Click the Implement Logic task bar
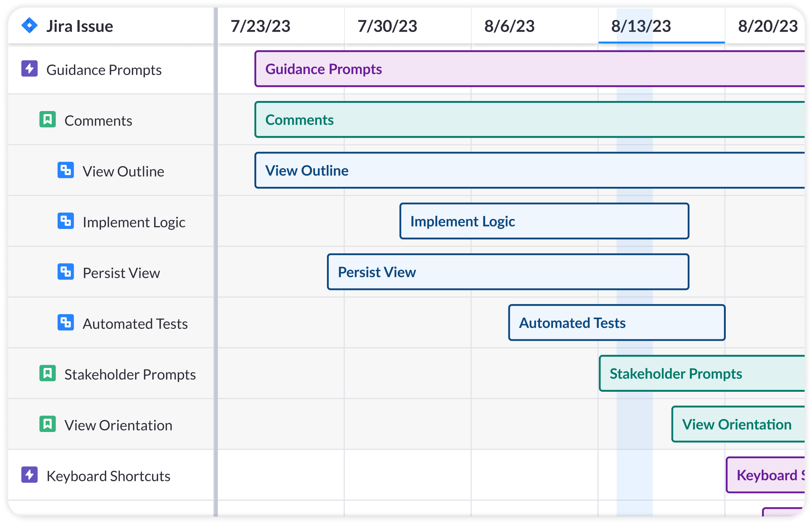The image size is (812, 524). tap(544, 221)
